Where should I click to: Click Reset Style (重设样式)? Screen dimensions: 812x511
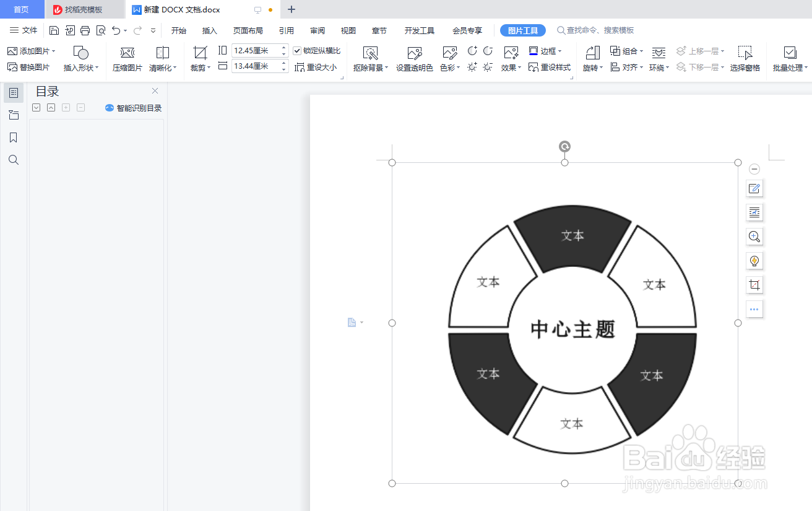coord(550,67)
